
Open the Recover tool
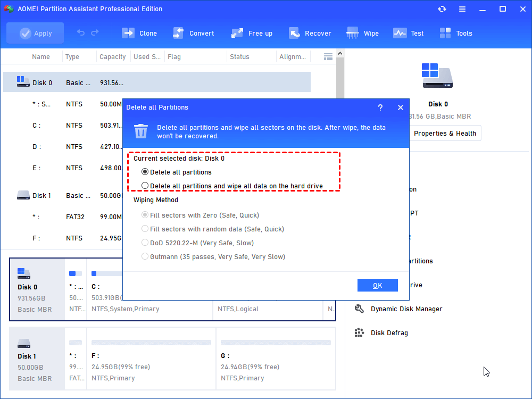point(294,33)
